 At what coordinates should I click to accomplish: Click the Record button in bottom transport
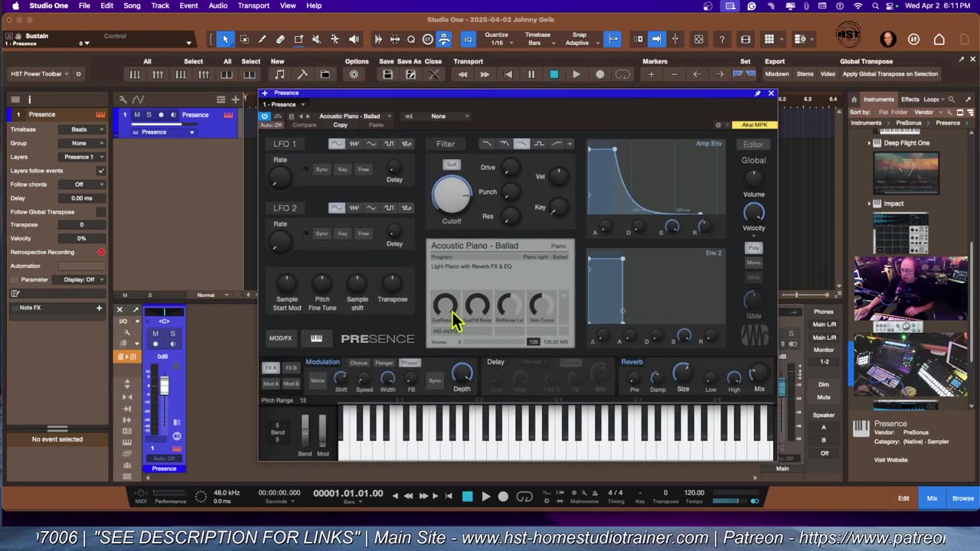pyautogui.click(x=503, y=497)
